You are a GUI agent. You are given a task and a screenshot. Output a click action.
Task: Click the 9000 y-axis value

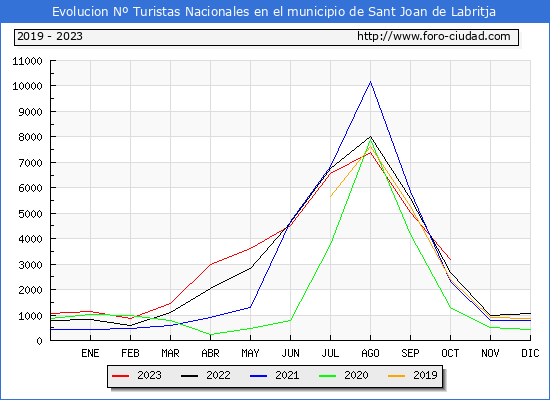click(x=31, y=112)
